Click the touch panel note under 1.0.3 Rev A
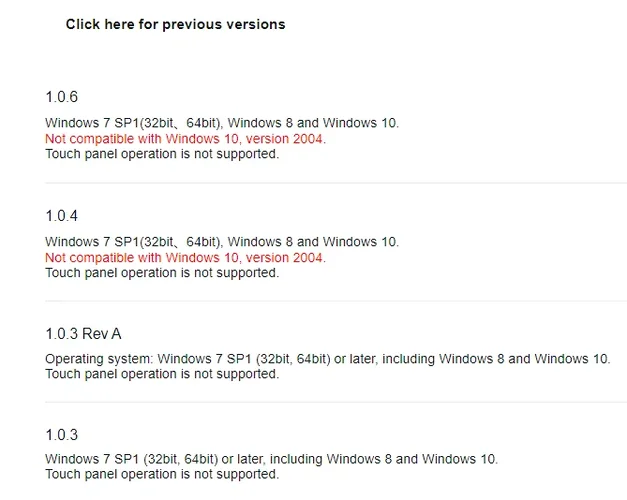The height and width of the screenshot is (500, 627). (162, 374)
